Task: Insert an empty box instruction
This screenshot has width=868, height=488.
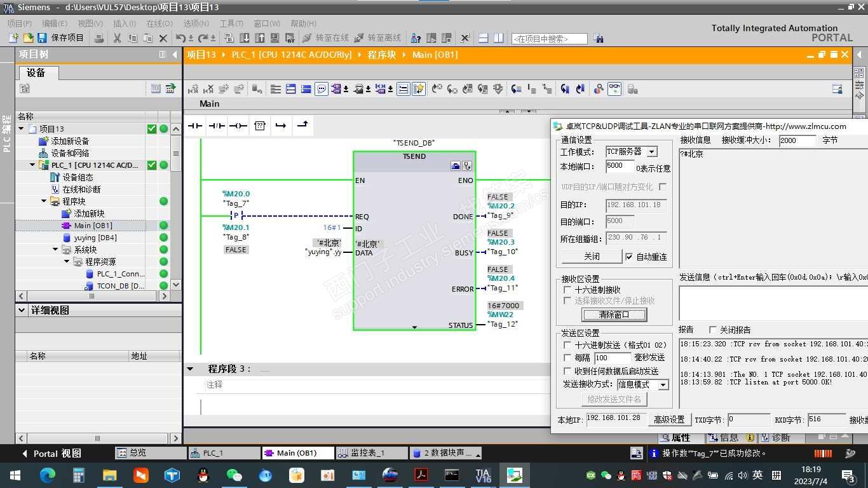Action: coord(260,126)
